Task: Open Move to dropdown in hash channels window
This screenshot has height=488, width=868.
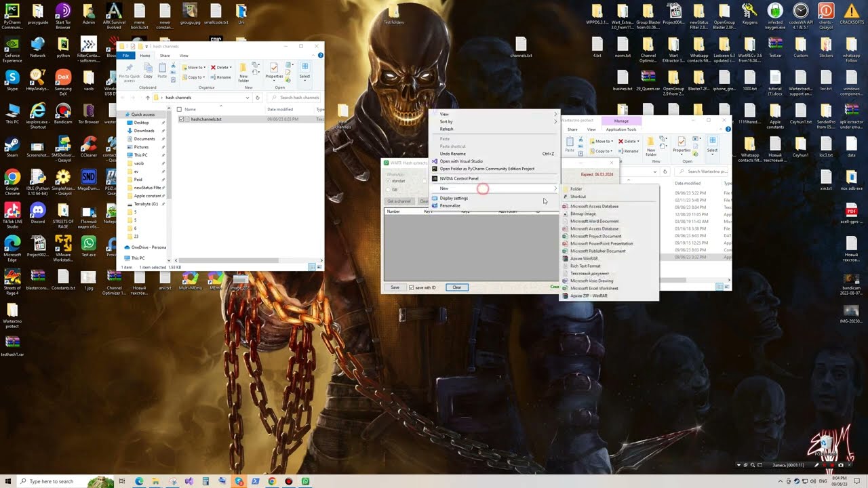Action: tap(193, 67)
